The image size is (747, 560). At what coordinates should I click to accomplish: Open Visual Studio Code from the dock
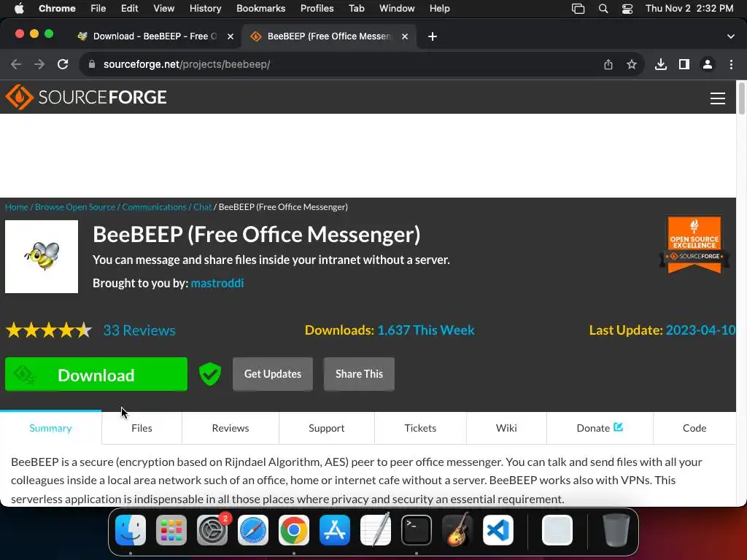(x=498, y=530)
